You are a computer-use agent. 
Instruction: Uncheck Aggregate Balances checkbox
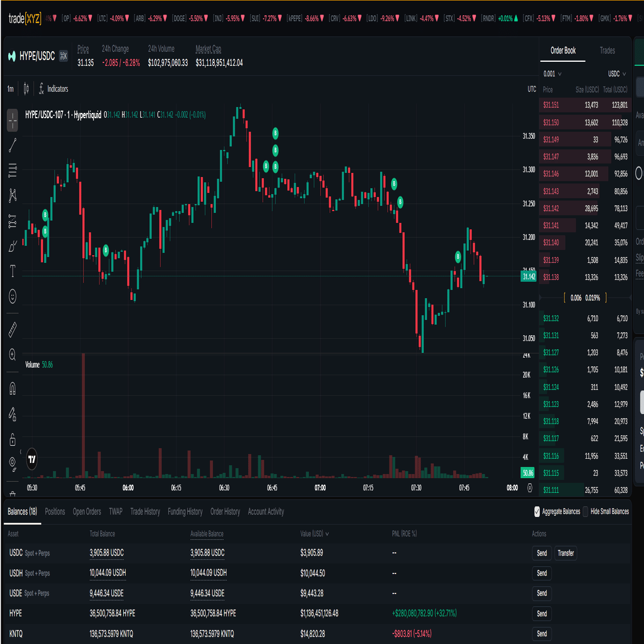click(x=537, y=512)
